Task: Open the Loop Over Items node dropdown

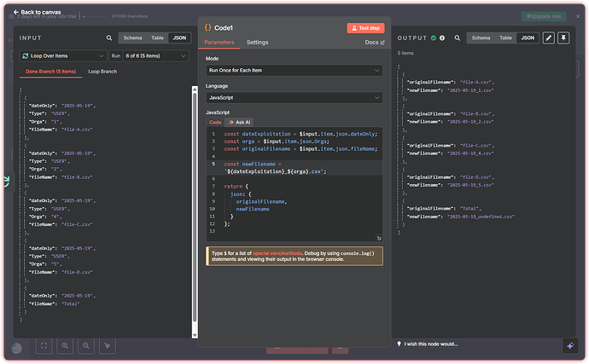Action: pos(63,56)
